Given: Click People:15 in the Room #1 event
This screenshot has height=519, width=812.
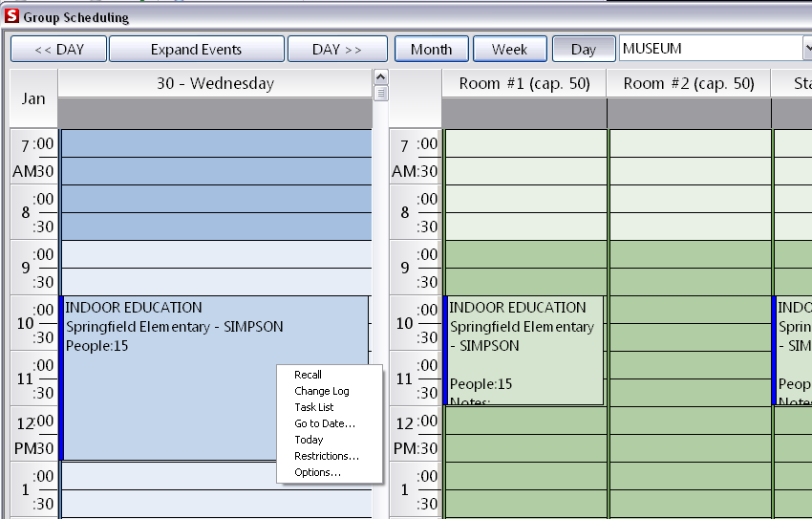Looking at the screenshot, I should pyautogui.click(x=481, y=384).
